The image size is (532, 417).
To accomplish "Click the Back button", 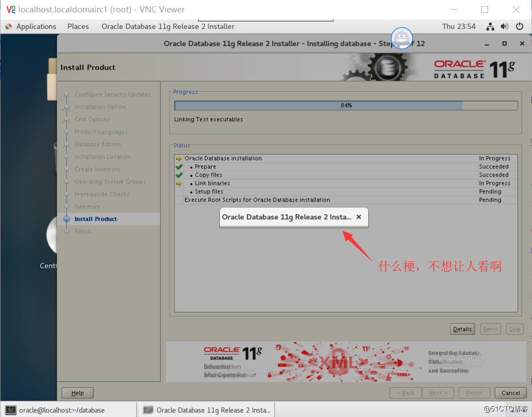I will (405, 393).
